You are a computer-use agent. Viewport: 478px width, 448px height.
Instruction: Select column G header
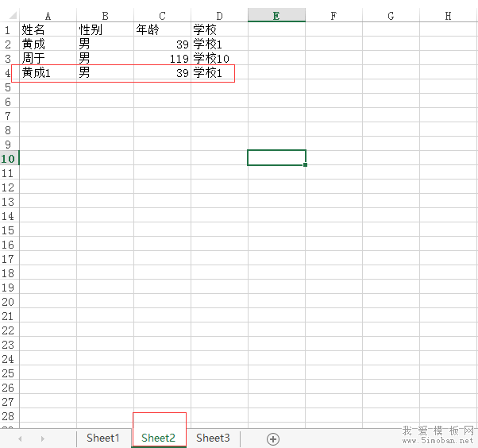[x=391, y=16]
